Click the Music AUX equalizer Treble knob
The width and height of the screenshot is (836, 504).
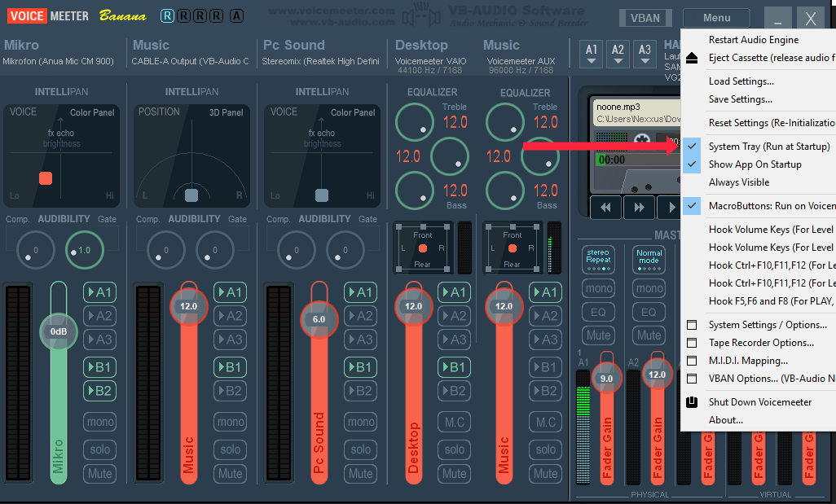pos(505,122)
